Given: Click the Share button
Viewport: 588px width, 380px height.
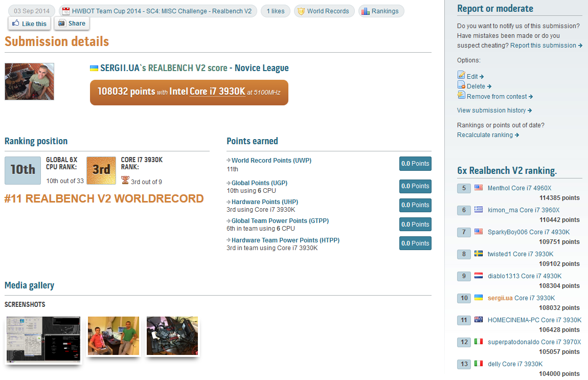Looking at the screenshot, I should 72,23.
